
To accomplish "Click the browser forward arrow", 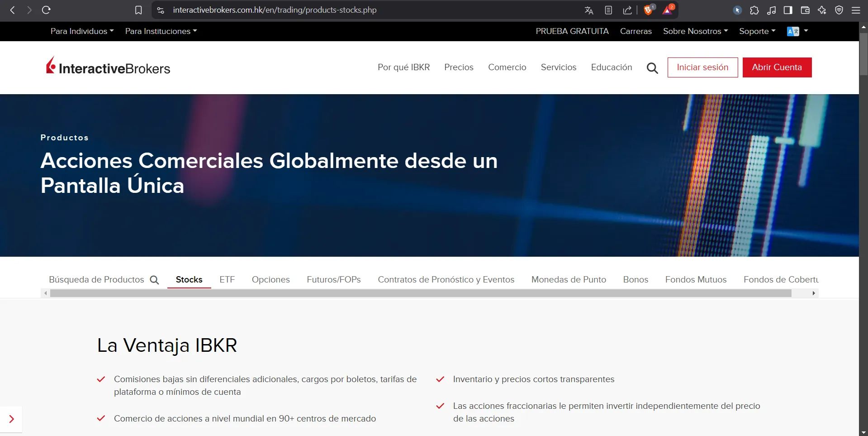I will click(x=29, y=10).
